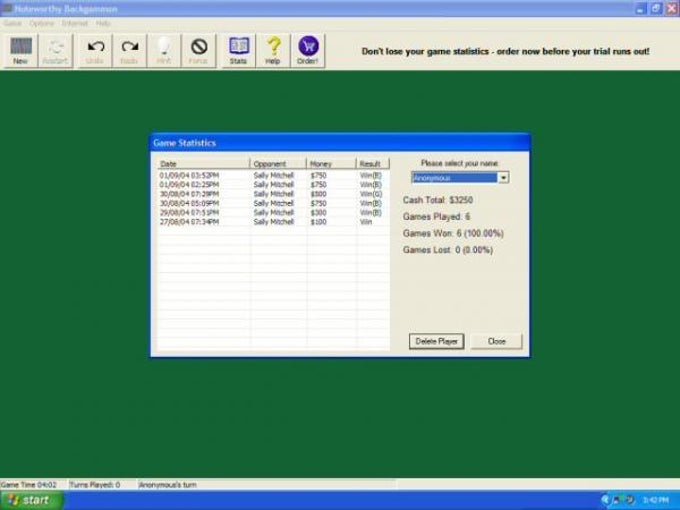The width and height of the screenshot is (680, 510).
Task: Minimize the Noteworthy Backgammon window
Action: 641,8
